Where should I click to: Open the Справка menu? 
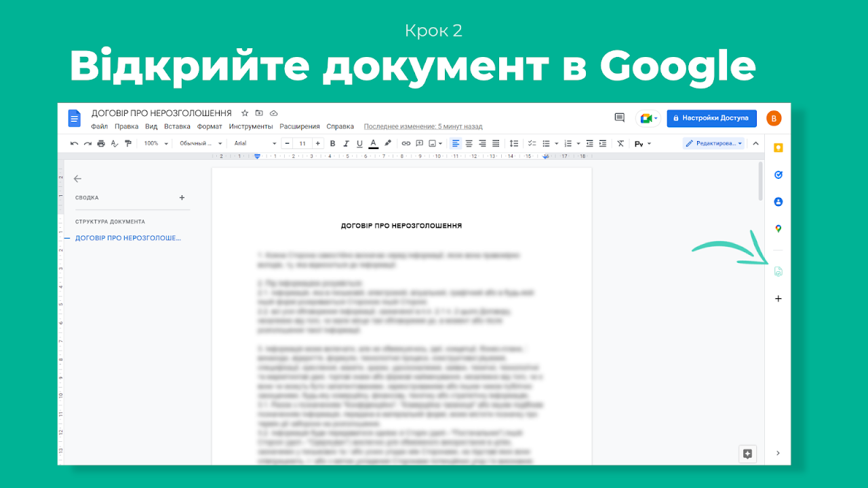(x=340, y=127)
